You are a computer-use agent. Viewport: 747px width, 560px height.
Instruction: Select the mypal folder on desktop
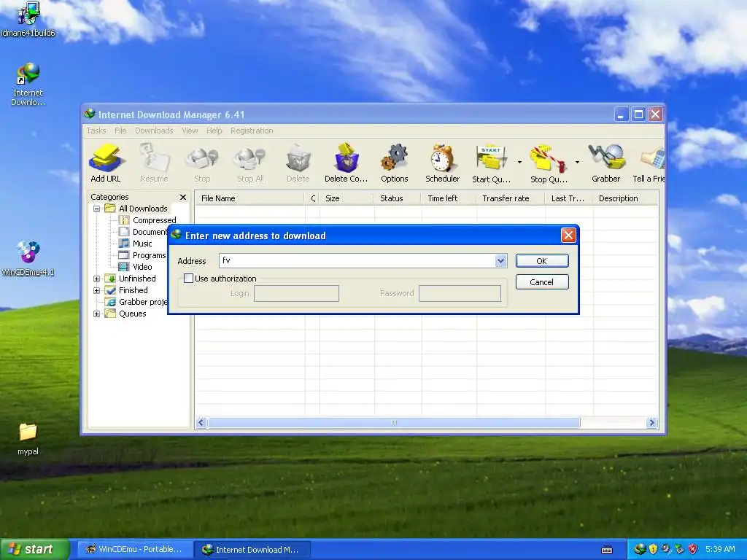coord(28,439)
